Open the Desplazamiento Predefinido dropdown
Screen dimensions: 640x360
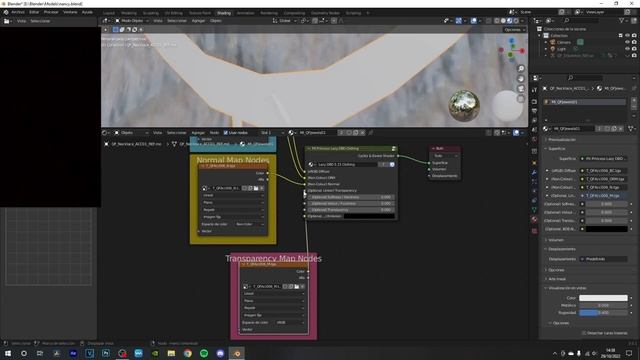click(x=604, y=259)
